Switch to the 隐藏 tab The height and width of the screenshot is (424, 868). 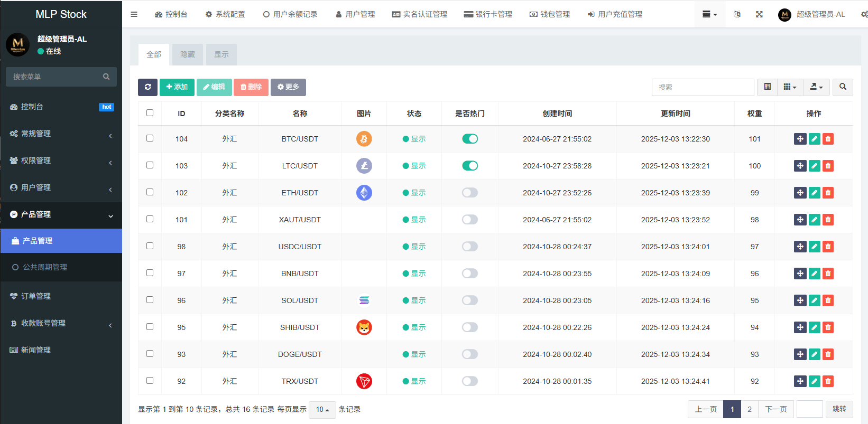click(188, 54)
